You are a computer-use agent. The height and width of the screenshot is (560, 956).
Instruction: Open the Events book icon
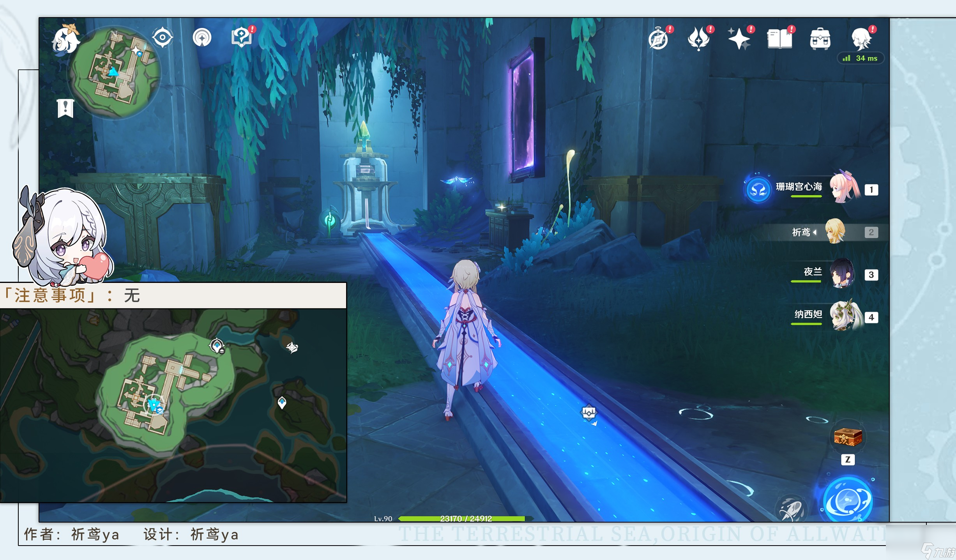pos(780,39)
